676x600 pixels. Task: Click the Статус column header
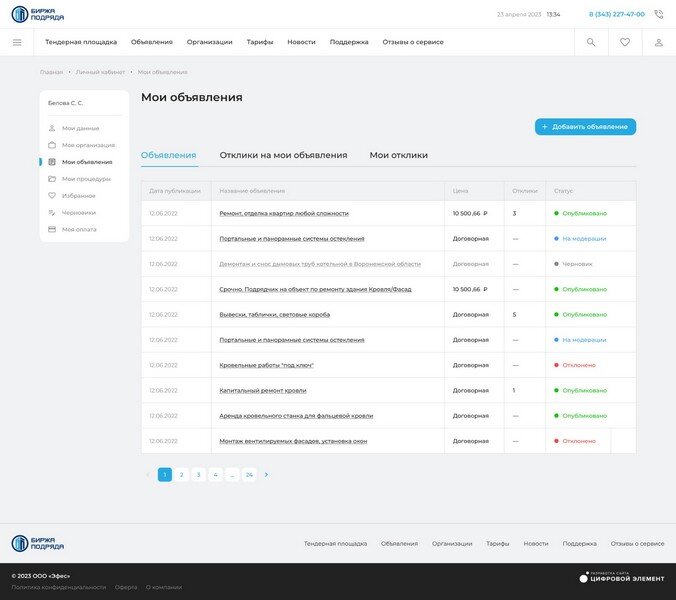click(x=563, y=191)
